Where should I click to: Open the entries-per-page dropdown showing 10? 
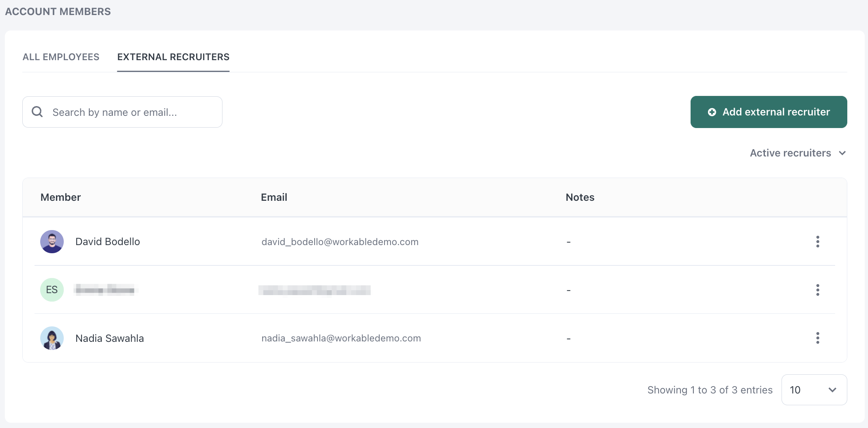pyautogui.click(x=814, y=390)
